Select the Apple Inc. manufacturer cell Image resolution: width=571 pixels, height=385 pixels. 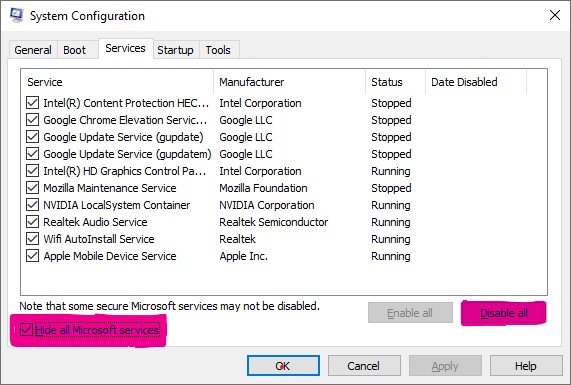point(244,256)
